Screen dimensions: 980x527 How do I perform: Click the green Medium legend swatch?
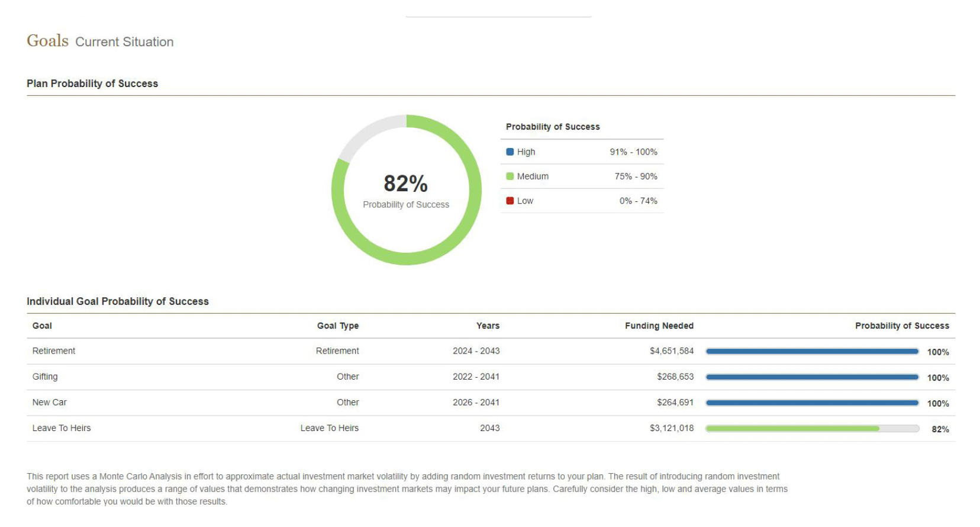[510, 176]
